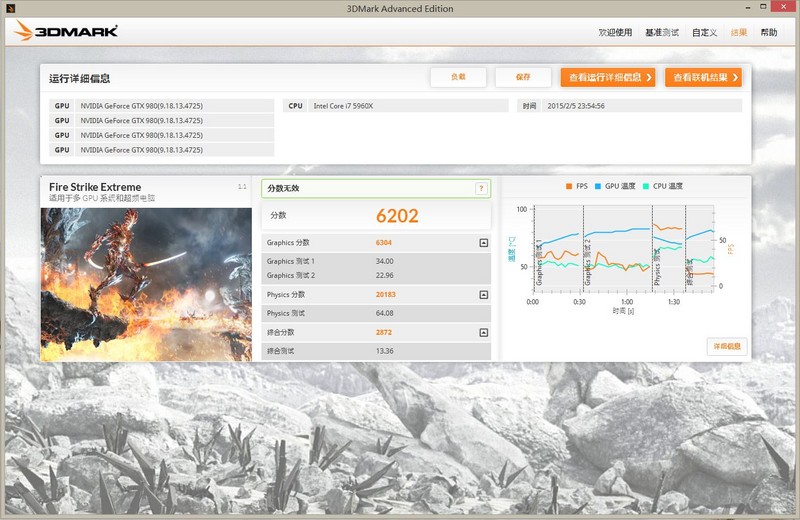
Task: Minimize the 3DMark window
Action: (747, 8)
